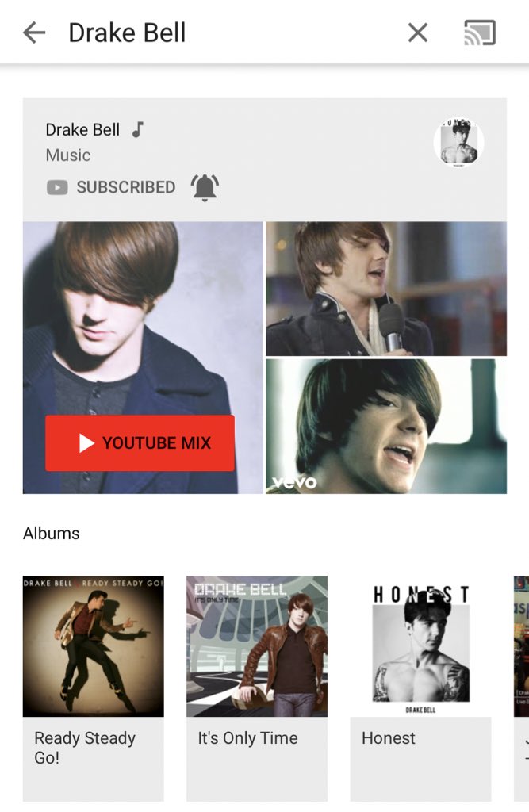Open the vevo video thumbnail
Screen dimensions: 529x812
coord(386,426)
